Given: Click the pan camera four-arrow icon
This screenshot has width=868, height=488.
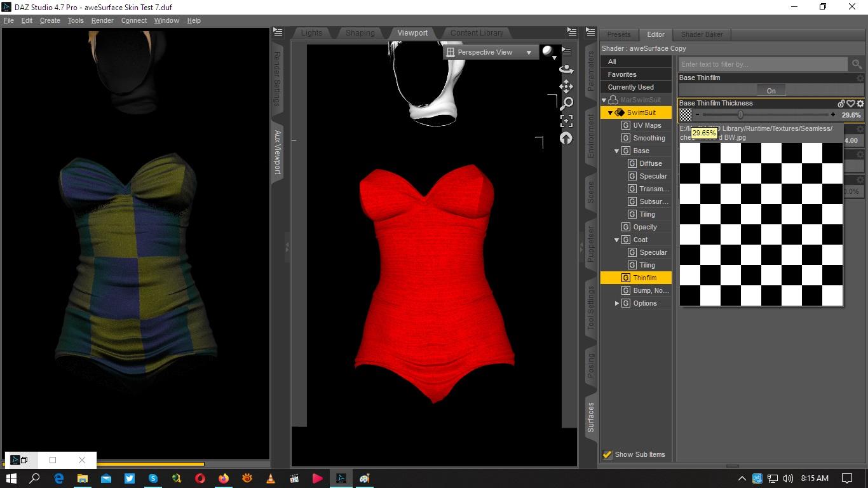Looking at the screenshot, I should click(566, 86).
